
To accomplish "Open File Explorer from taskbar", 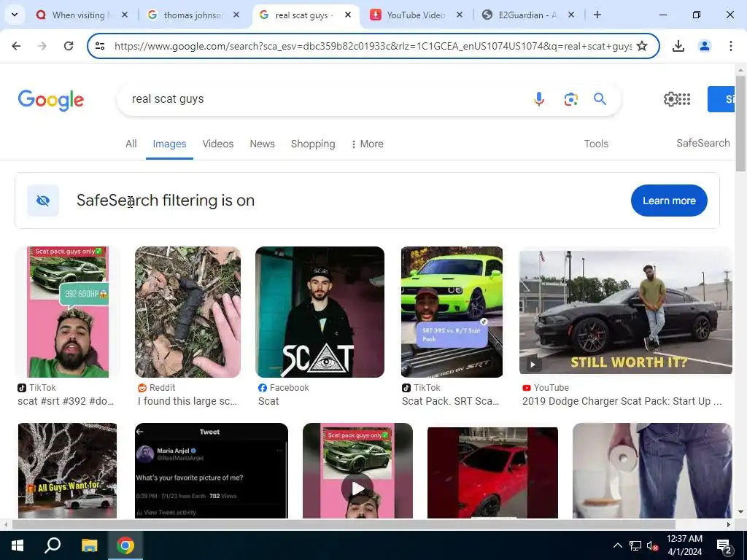I will [89, 545].
